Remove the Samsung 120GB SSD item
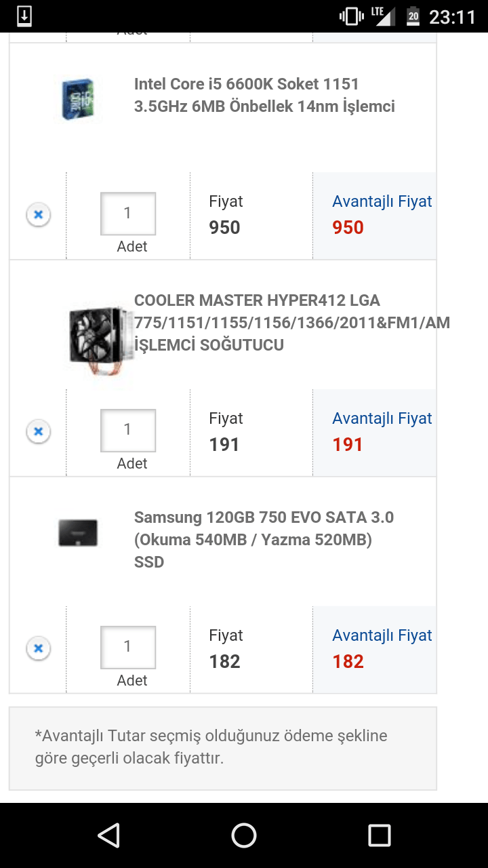The height and width of the screenshot is (868, 488). click(39, 648)
